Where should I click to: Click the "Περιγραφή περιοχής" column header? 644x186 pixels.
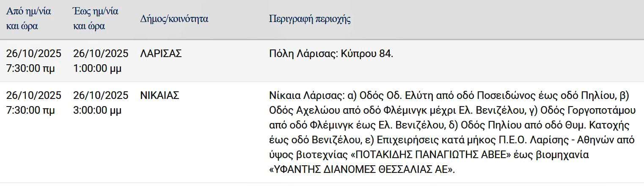click(310, 19)
